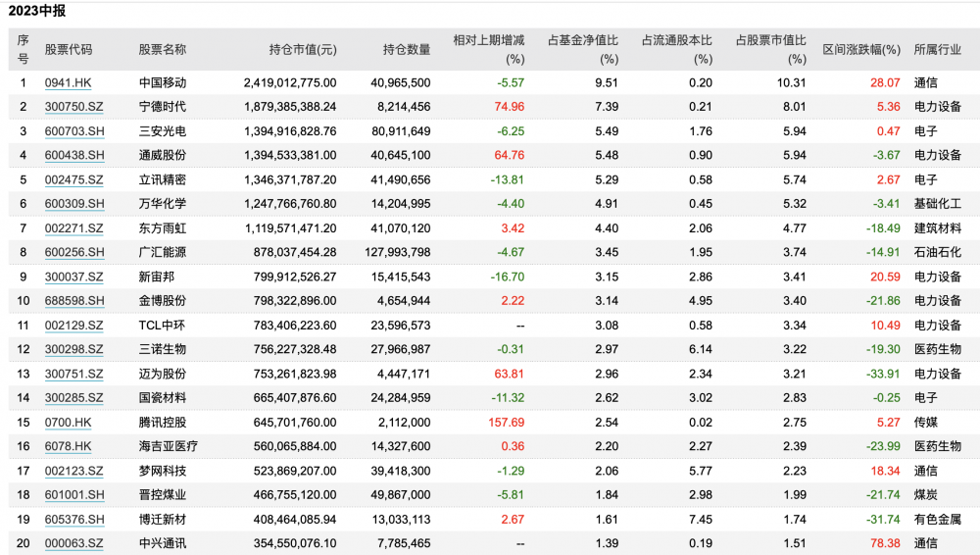This screenshot has height=555, width=980.
Task: Open stock code link 300037.SZ
Action: point(73,277)
